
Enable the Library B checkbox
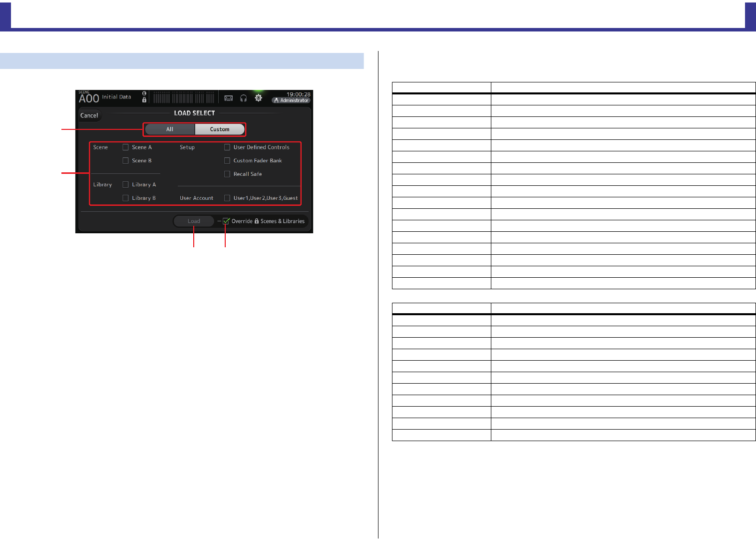click(126, 198)
